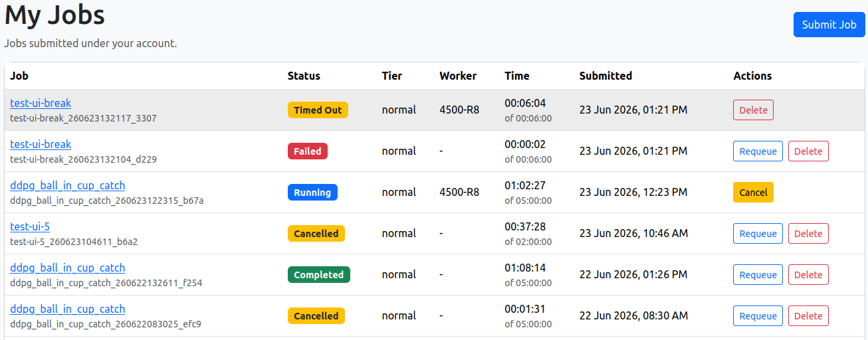868x340 pixels.
Task: Delete the job submitted 22 Jun 08:30 AM
Action: click(x=808, y=316)
